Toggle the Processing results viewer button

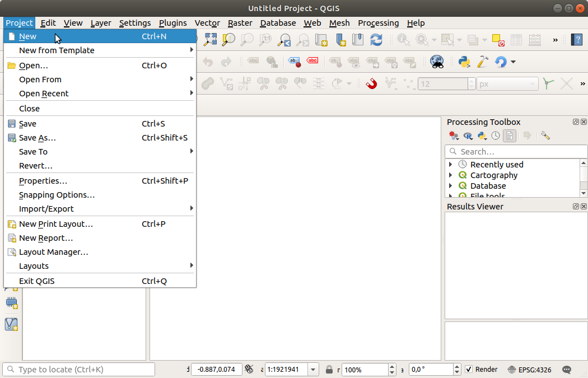509,136
